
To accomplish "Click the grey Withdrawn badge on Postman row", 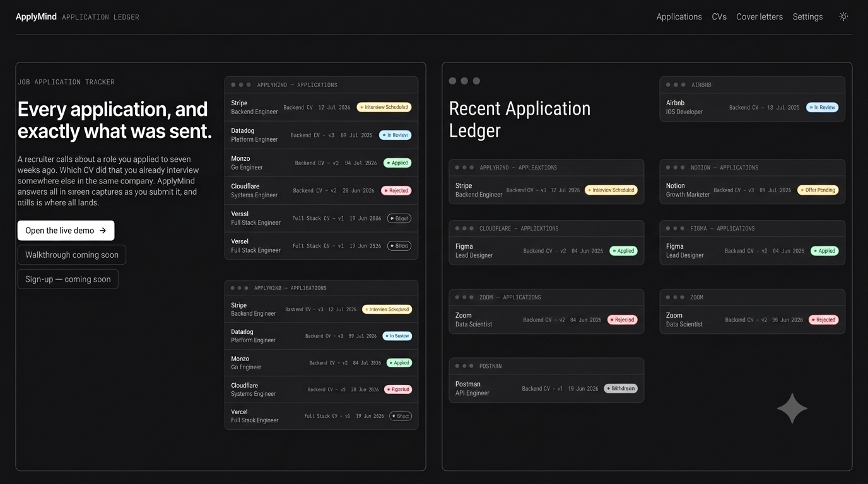I will point(620,388).
